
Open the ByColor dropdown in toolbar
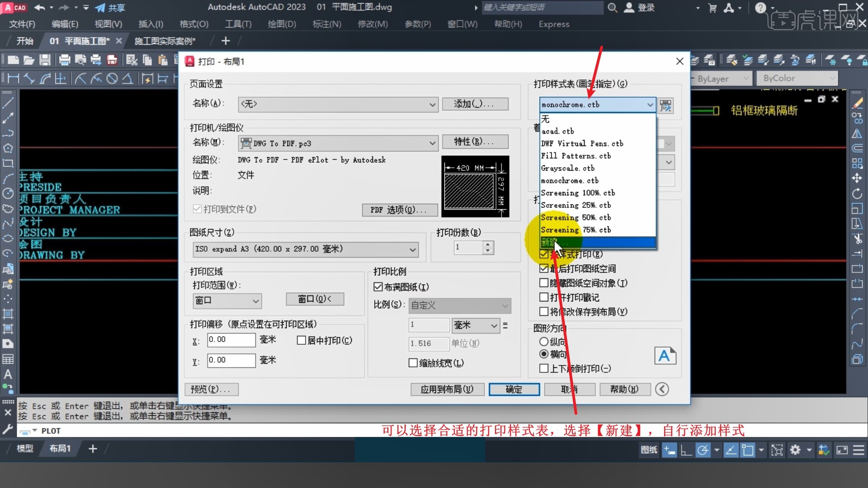pos(798,78)
